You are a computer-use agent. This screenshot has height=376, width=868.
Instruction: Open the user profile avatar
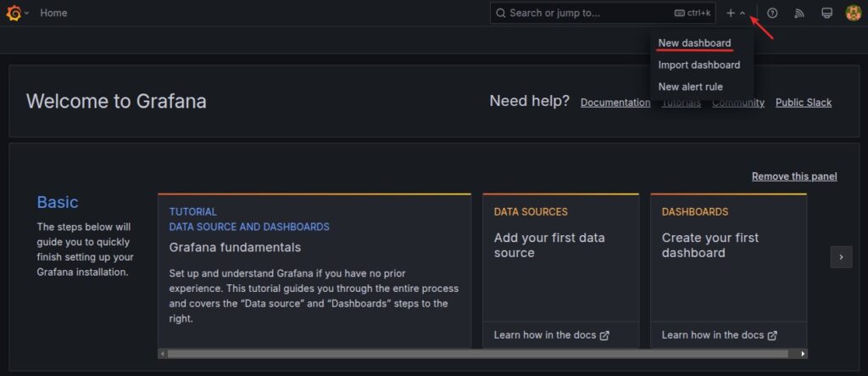pos(853,13)
